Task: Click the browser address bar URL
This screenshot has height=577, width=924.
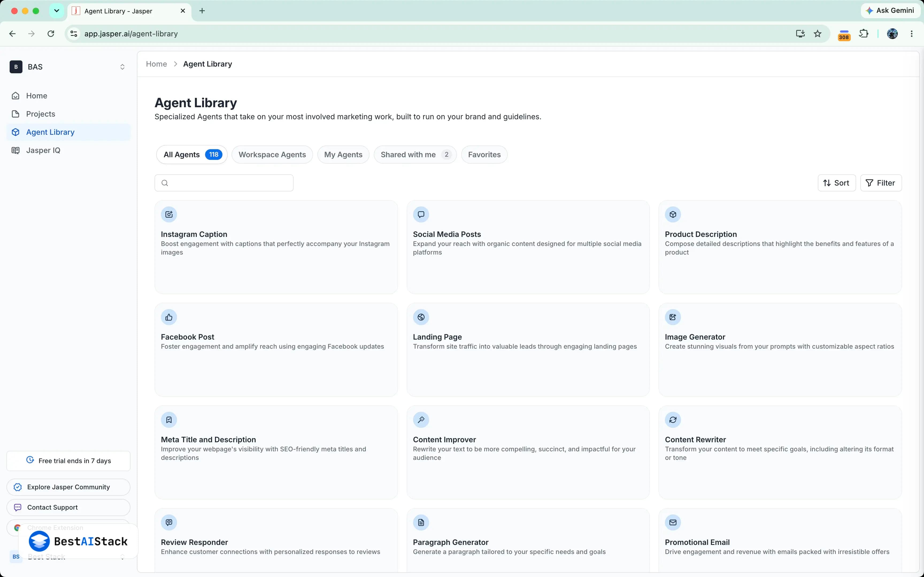Action: click(131, 34)
